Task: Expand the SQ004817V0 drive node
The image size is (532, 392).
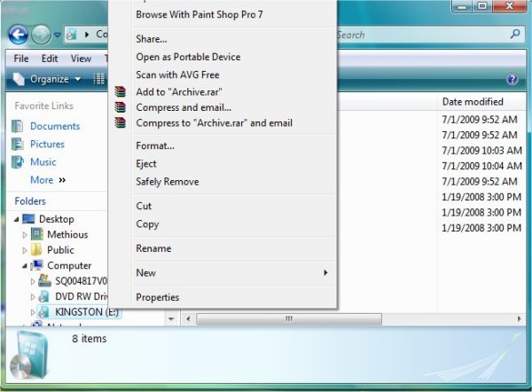Action: pyautogui.click(x=33, y=281)
